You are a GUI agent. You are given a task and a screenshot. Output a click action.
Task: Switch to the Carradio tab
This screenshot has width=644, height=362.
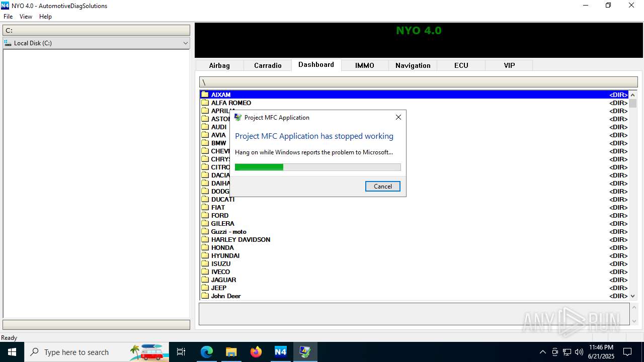tap(268, 65)
